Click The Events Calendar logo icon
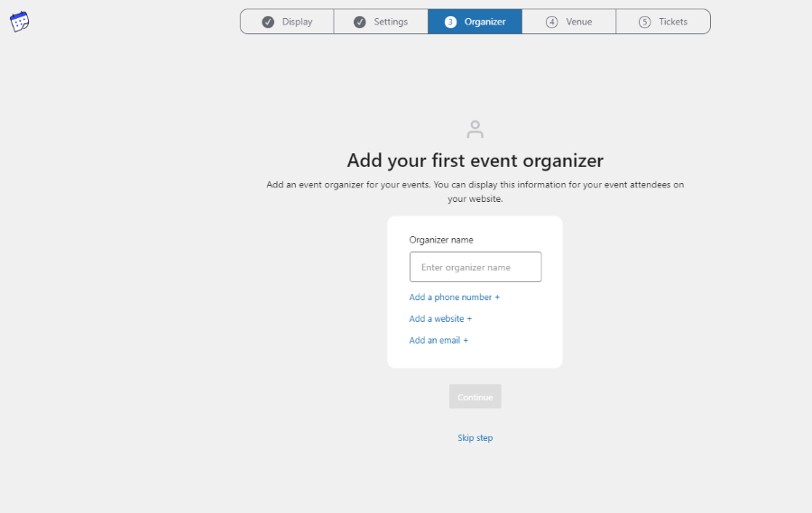The image size is (812, 513). click(x=19, y=22)
